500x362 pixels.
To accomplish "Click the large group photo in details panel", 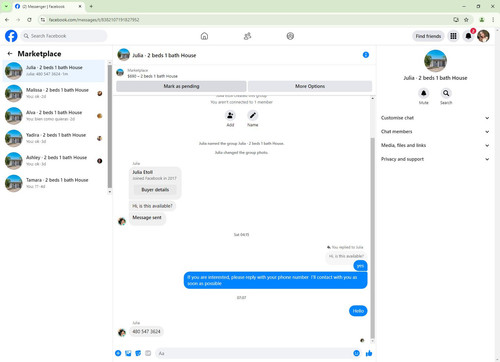I will coord(435,61).
